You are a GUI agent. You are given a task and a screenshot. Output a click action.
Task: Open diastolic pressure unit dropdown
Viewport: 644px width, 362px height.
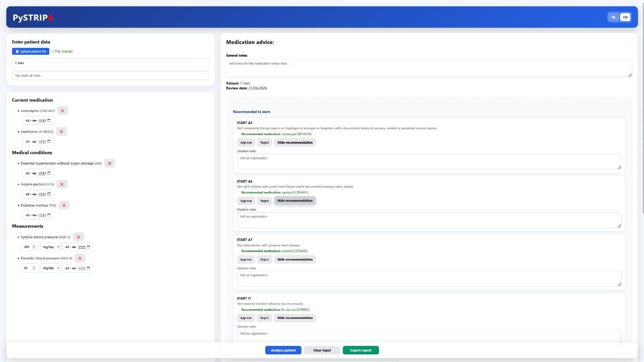click(51, 268)
